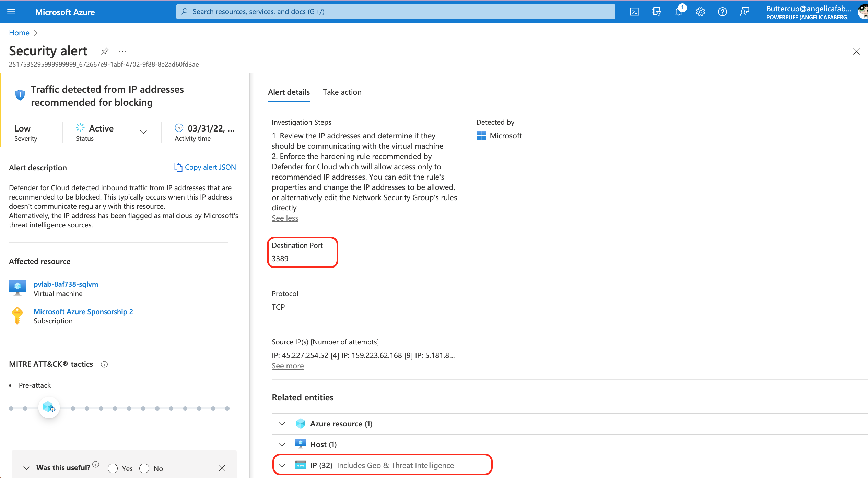Select the Alert details tab
Image resolution: width=868 pixels, height=478 pixels.
tap(289, 92)
